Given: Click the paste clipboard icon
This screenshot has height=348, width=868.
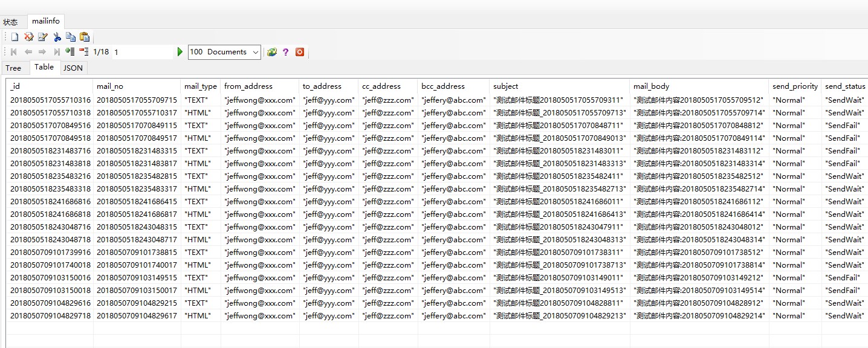Looking at the screenshot, I should [x=85, y=37].
